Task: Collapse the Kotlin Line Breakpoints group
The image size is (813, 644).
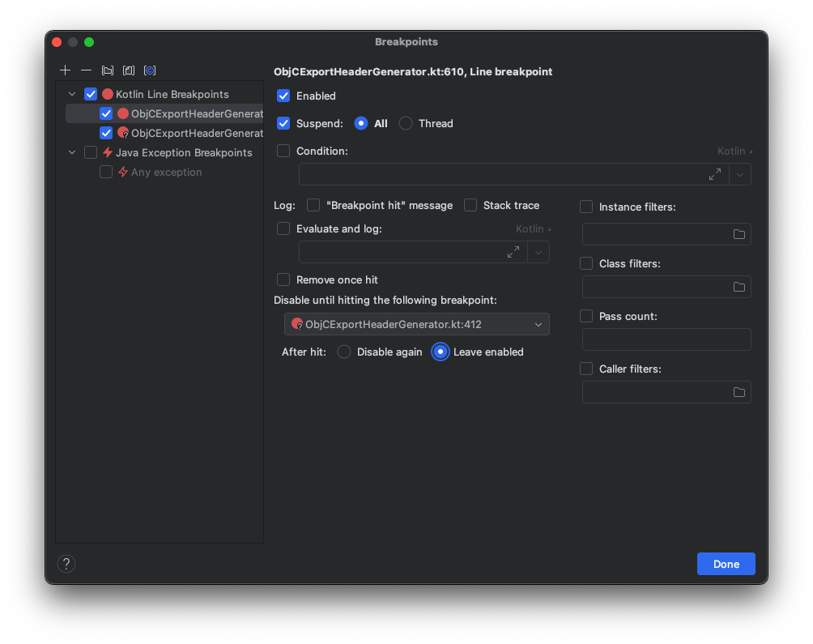Action: [71, 94]
